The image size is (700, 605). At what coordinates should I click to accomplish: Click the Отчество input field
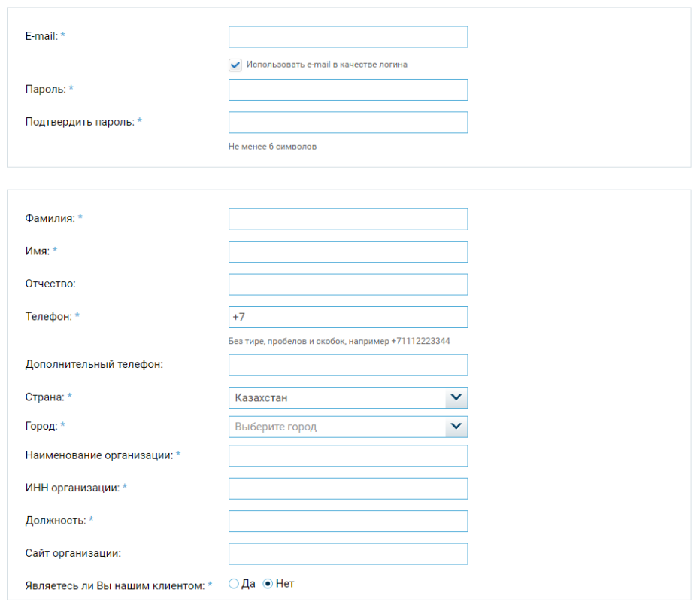(347, 284)
